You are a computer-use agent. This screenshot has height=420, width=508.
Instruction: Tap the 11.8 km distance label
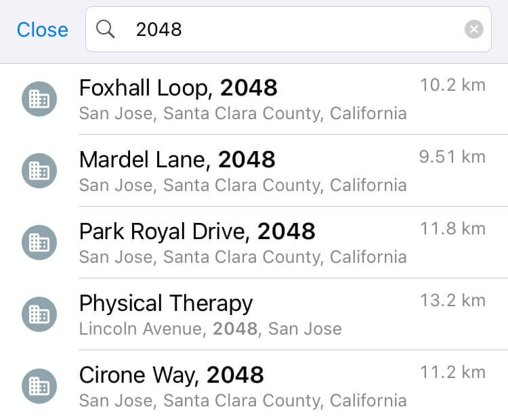(452, 229)
